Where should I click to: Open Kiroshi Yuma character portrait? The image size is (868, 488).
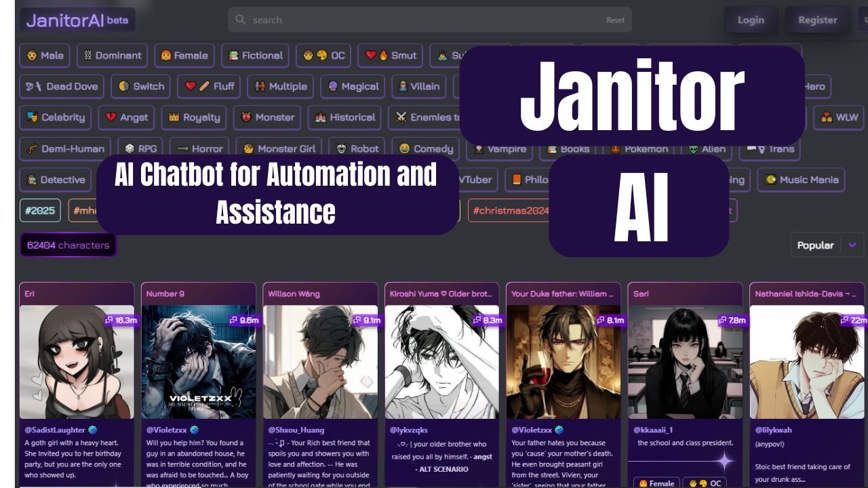(x=442, y=362)
